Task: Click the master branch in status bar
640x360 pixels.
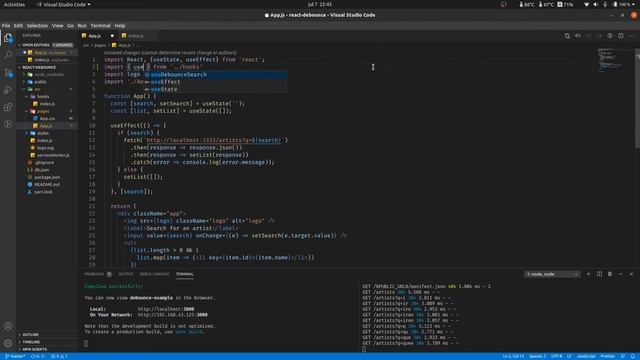Action: (x=15, y=356)
